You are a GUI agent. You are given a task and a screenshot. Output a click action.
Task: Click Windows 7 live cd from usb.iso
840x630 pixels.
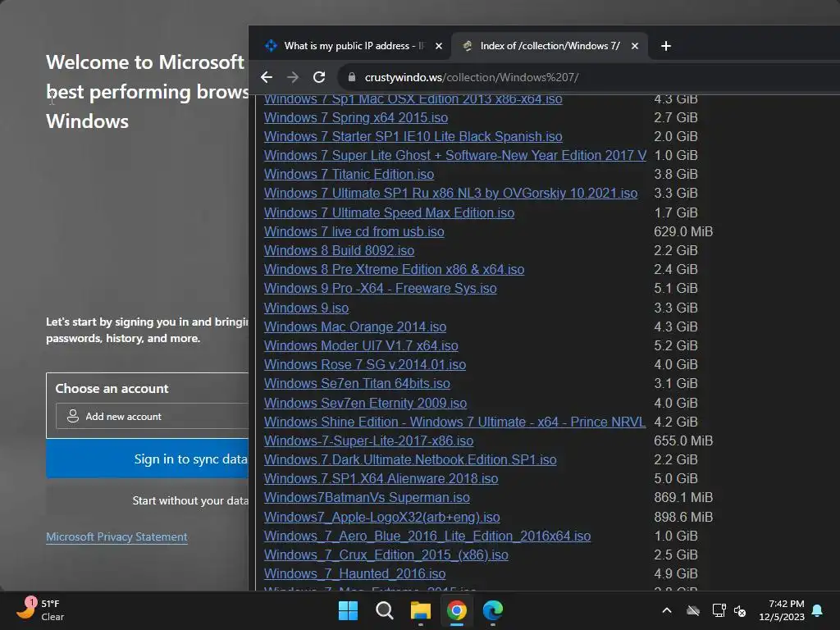pos(354,231)
